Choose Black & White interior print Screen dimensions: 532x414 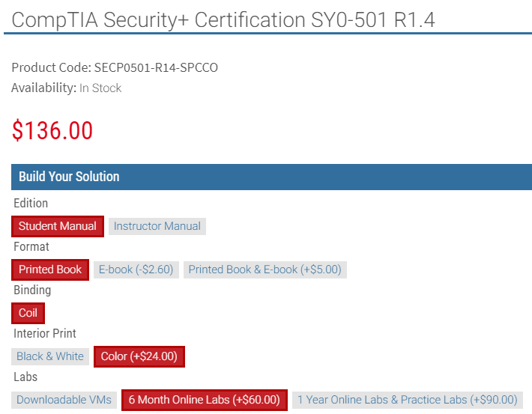[50, 356]
